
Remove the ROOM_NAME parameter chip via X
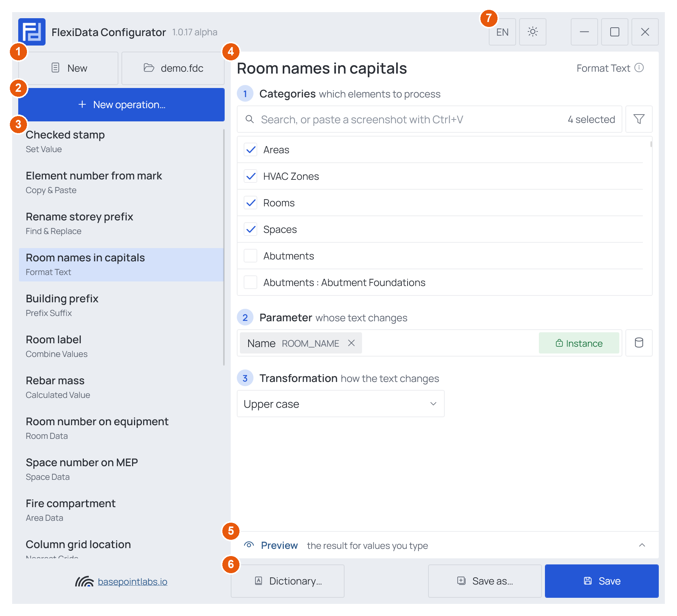tap(351, 343)
